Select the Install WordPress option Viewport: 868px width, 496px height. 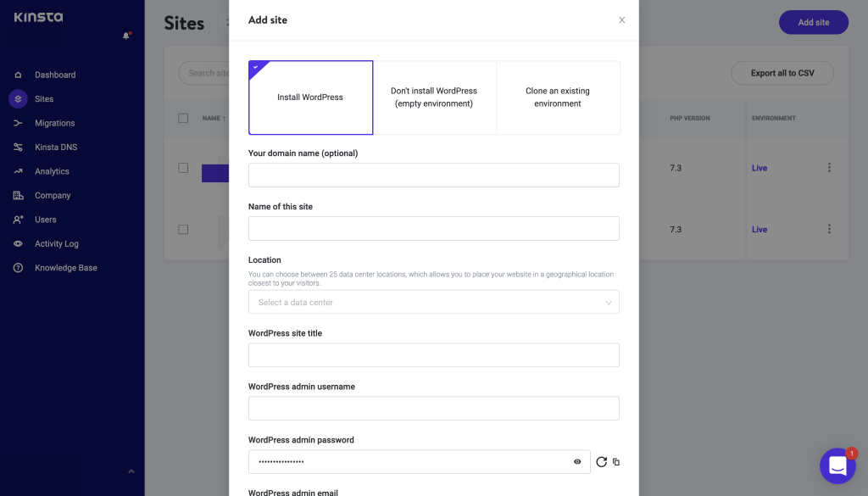(x=310, y=98)
